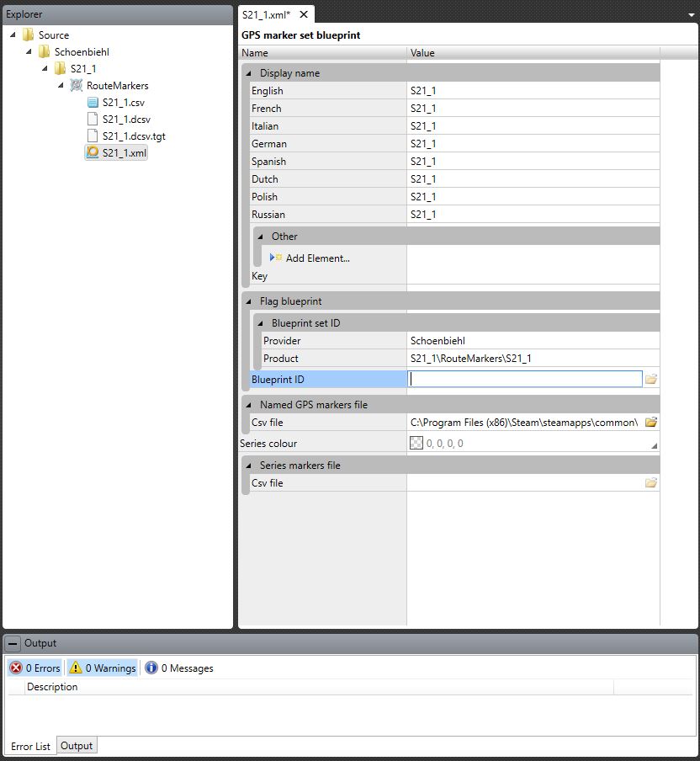Collapse the Schoenbiehl tree node
This screenshot has height=761, width=700.
29,51
